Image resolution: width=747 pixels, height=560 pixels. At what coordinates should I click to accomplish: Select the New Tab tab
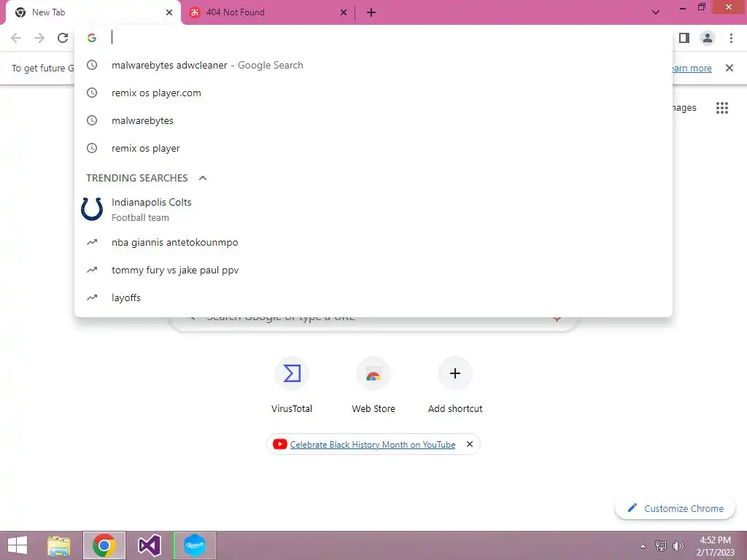[93, 12]
